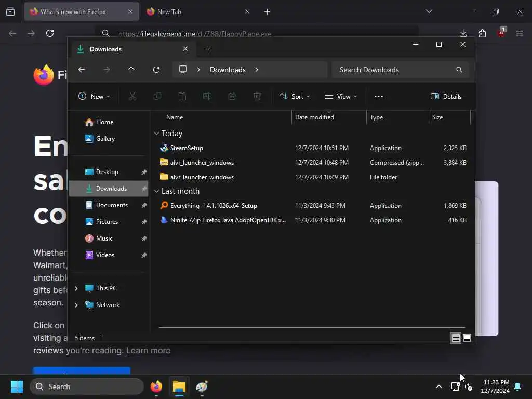The image size is (532, 399).
Task: Unpin Pictures pin icon in sidebar
Action: pyautogui.click(x=144, y=222)
